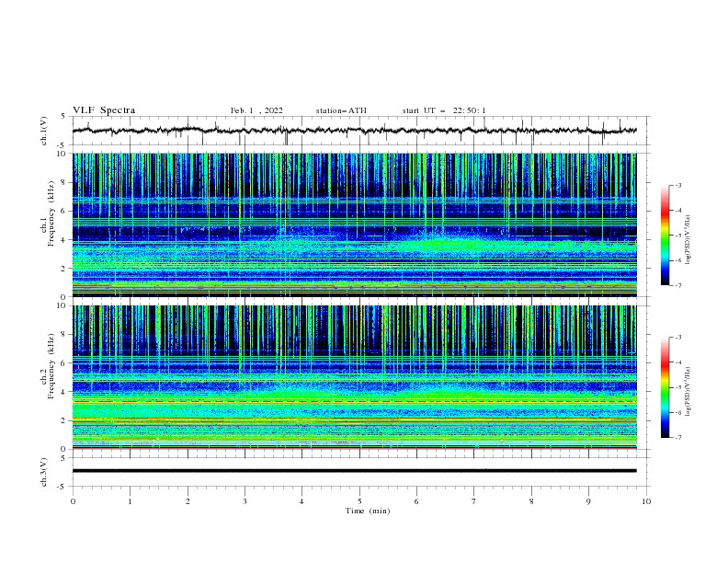Image resolution: width=728 pixels, height=563 pixels.
Task: Click the ch.2 spectrogram color scale bar
Action: pyautogui.click(x=665, y=387)
